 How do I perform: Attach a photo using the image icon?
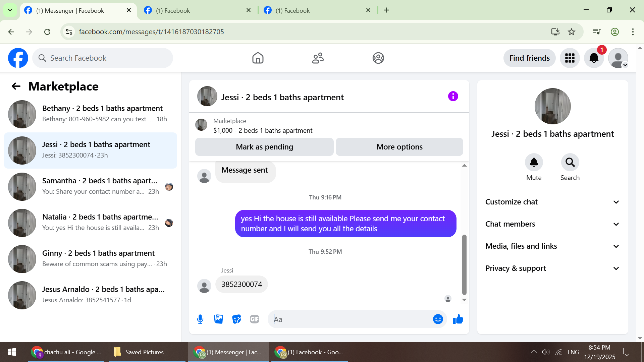tap(218, 319)
